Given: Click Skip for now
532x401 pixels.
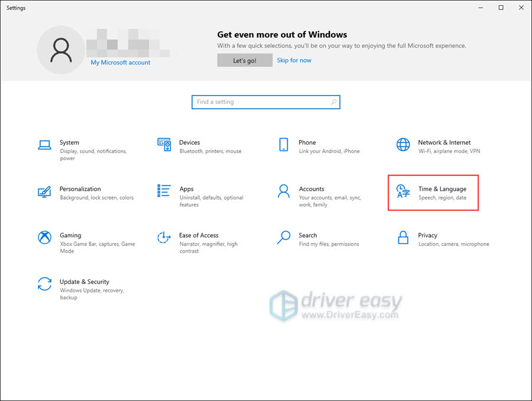Looking at the screenshot, I should tap(294, 60).
